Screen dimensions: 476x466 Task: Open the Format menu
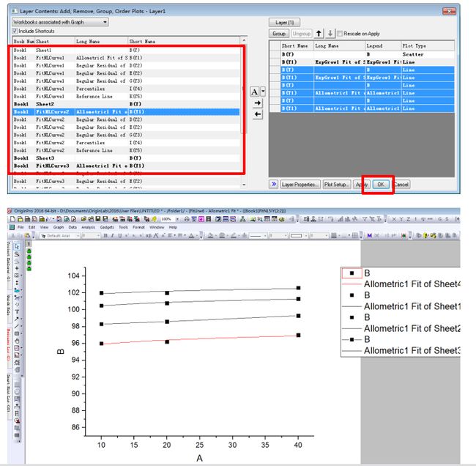click(138, 227)
